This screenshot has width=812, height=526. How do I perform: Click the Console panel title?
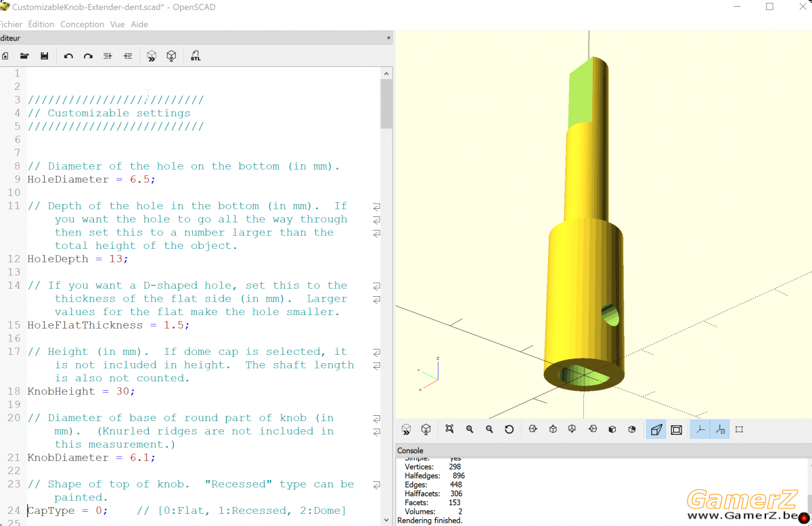pyautogui.click(x=410, y=450)
